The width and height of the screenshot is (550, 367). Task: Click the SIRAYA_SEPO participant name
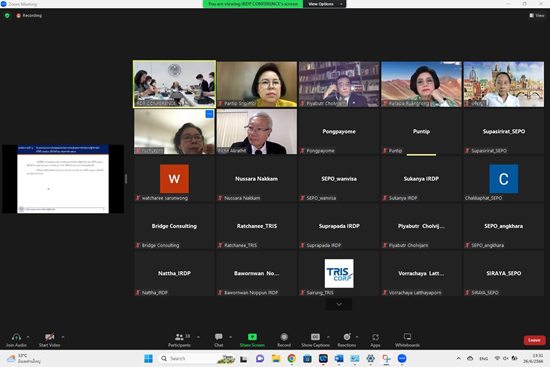click(504, 273)
